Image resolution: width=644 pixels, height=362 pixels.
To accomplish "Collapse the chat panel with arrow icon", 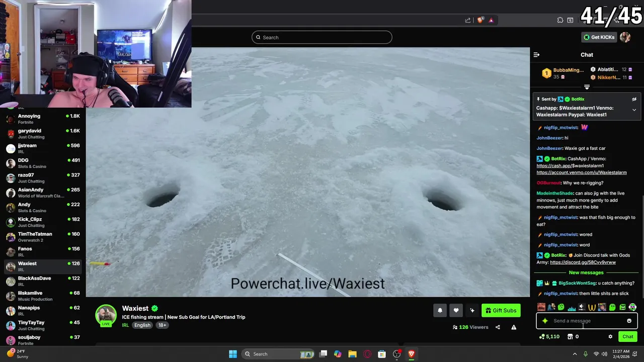I will click(536, 55).
